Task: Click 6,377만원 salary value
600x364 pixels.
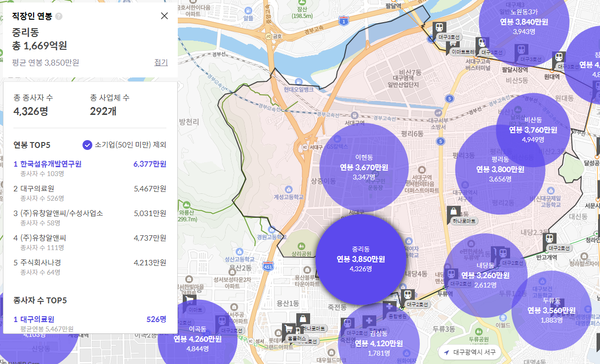Action: (150, 164)
